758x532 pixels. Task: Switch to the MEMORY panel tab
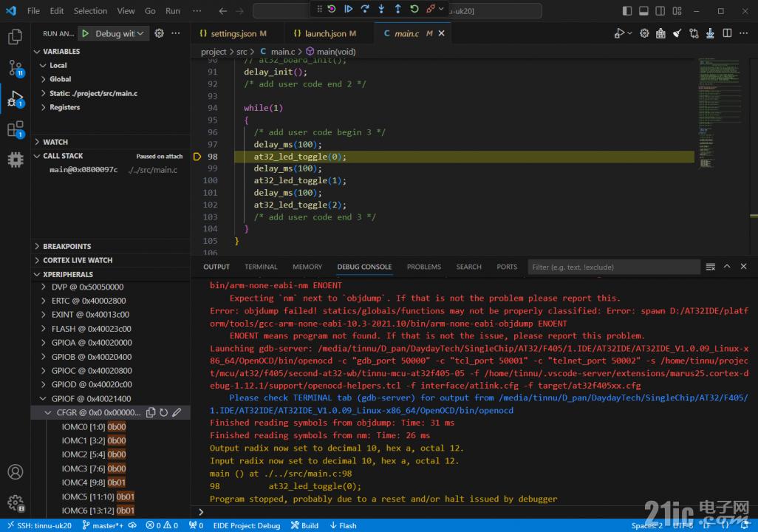coord(307,267)
